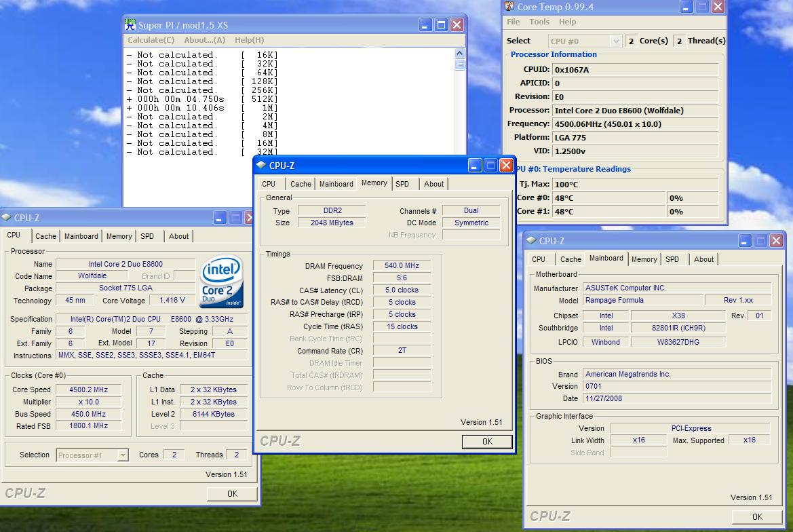This screenshot has width=793, height=532.
Task: Switch to Cache tab in right CPU-Z window
Action: tap(570, 259)
